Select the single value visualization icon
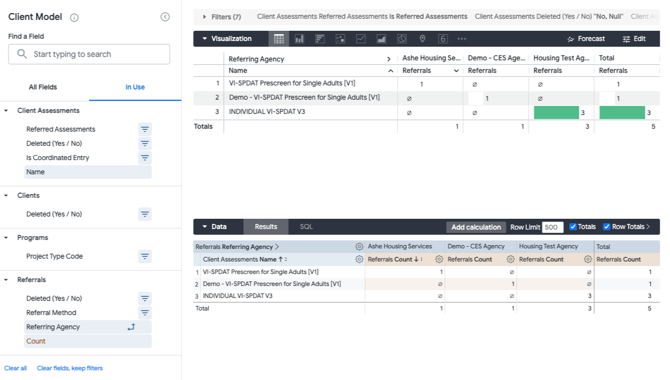 pyautogui.click(x=443, y=39)
